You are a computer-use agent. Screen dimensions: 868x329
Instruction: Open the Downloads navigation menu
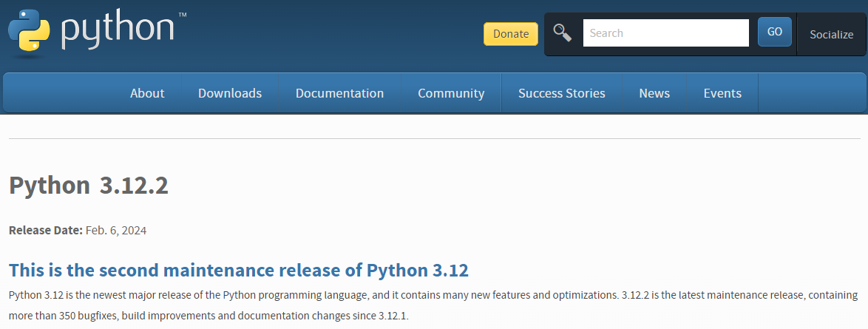coord(230,93)
